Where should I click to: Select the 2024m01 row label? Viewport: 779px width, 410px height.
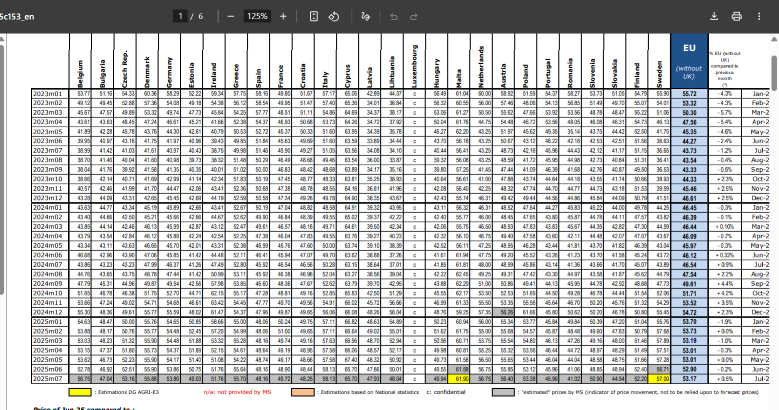[x=50, y=208]
